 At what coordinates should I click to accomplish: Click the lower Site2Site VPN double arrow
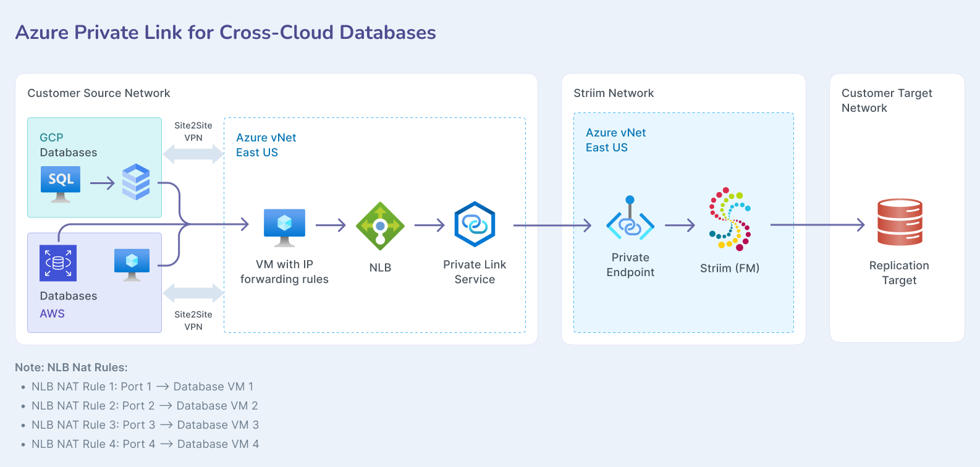click(x=193, y=293)
